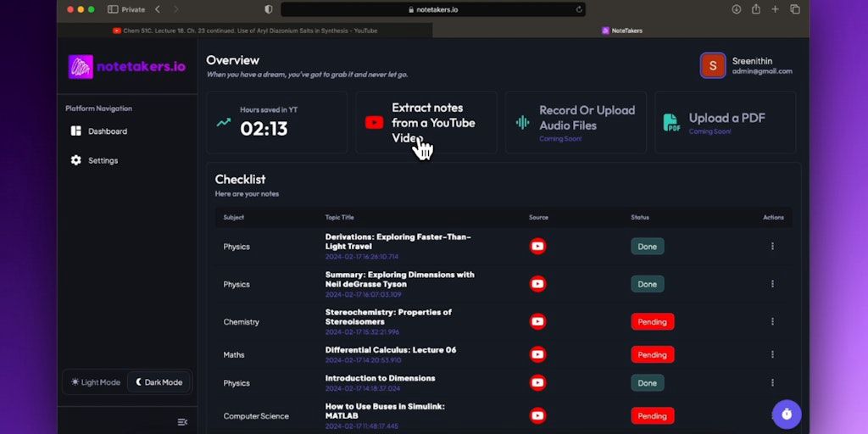Screen dimensions: 868x434
Task: Click the PDF file icon
Action: point(671,122)
